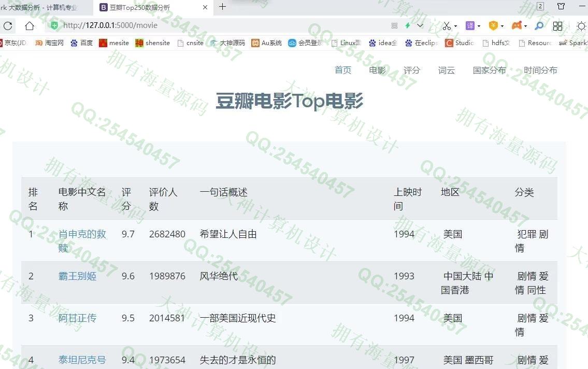Screen dimensions: 588x369
Task: Open the 时间分布 navigation item
Action: click(540, 70)
